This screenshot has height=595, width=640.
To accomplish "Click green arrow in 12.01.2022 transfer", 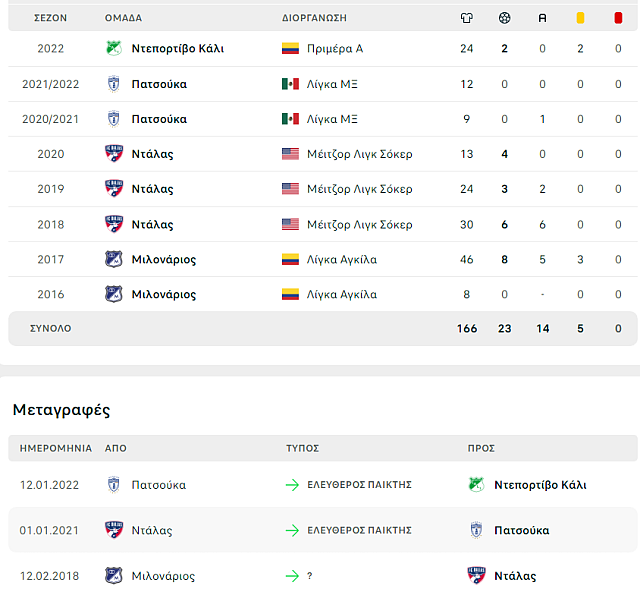I will [292, 485].
